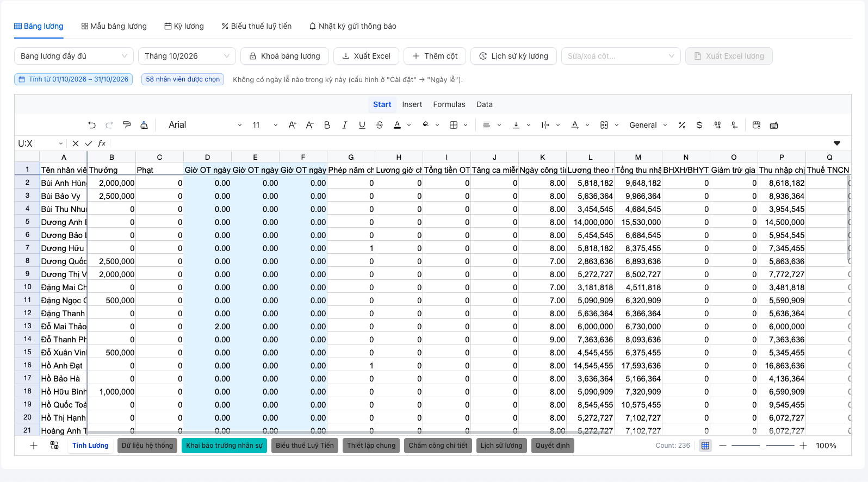Open the sheet list manager icon
The image size is (868, 482).
click(x=54, y=446)
